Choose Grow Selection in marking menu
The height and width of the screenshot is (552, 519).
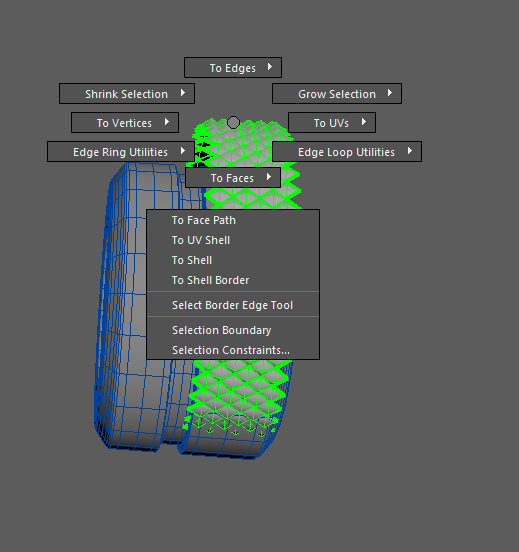337,94
